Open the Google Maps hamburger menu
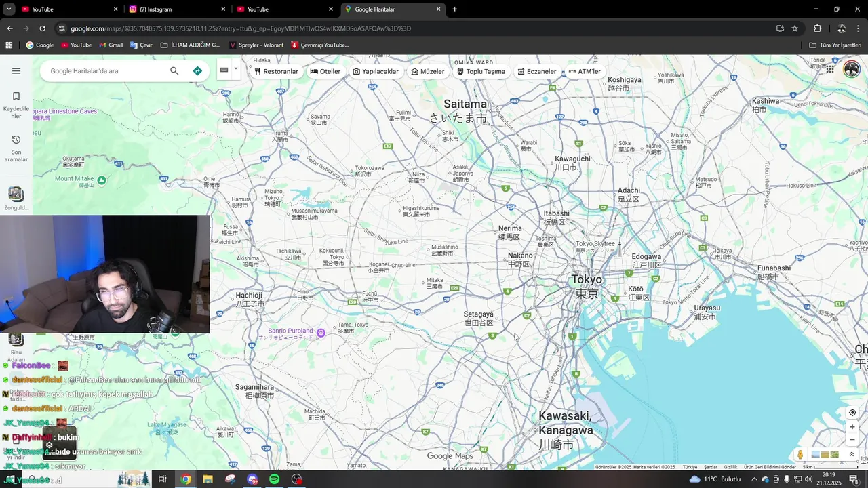 pyautogui.click(x=16, y=71)
